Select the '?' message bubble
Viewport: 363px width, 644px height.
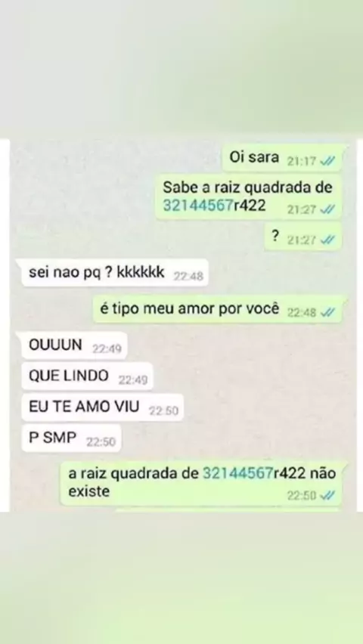(303, 237)
